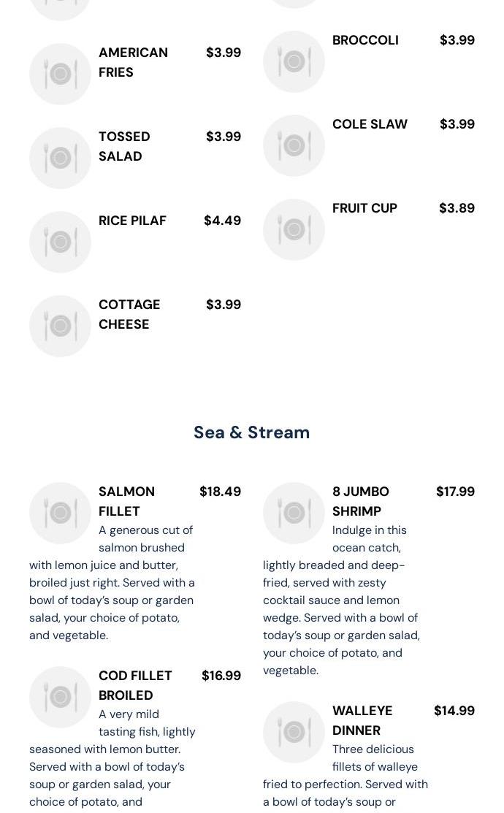
Task: Click the FRUIT CUP item name
Action: pos(364,208)
